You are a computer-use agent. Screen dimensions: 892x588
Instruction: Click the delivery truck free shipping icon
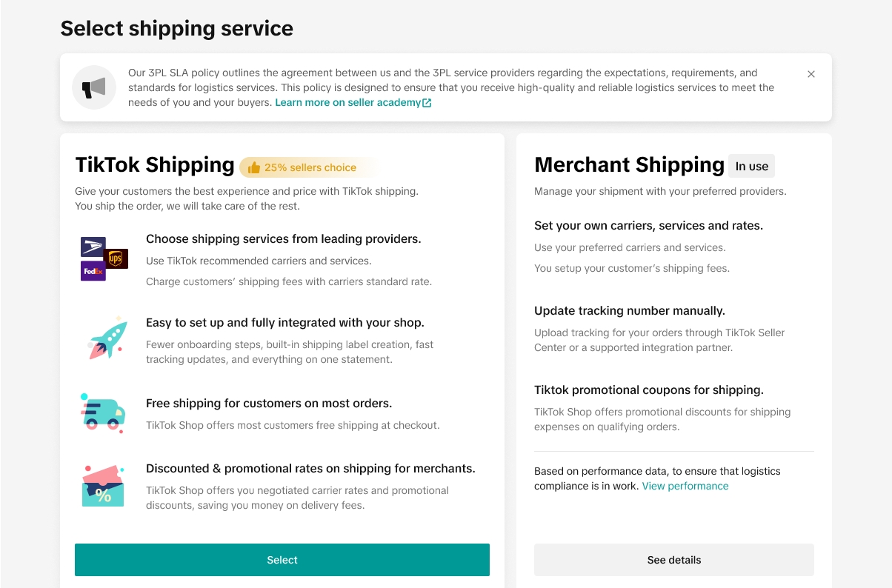(102, 412)
